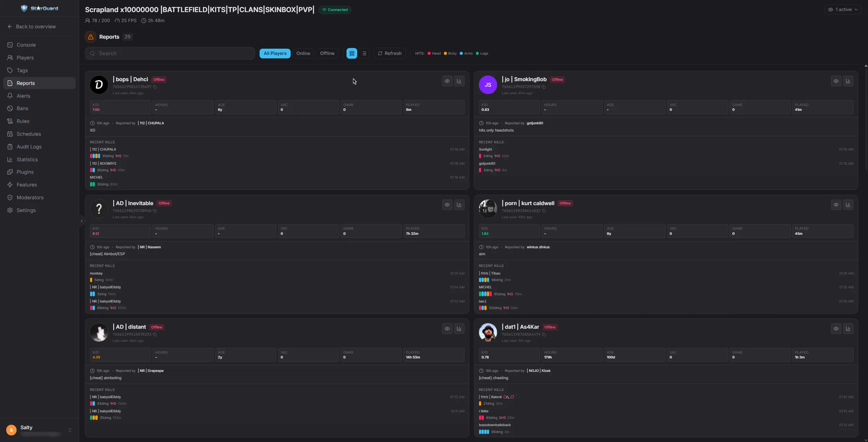Open the Console sidebar section

coord(26,45)
